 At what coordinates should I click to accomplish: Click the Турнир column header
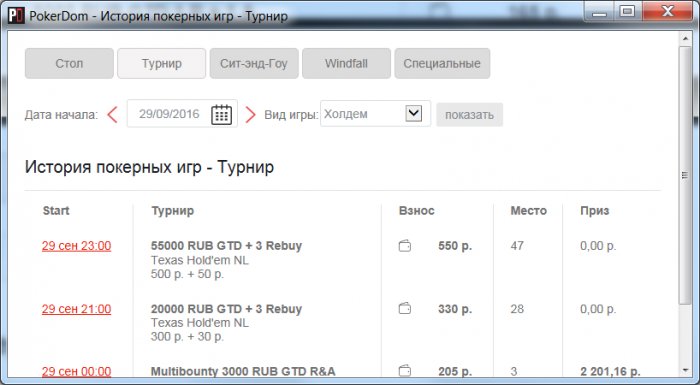pyautogui.click(x=172, y=210)
